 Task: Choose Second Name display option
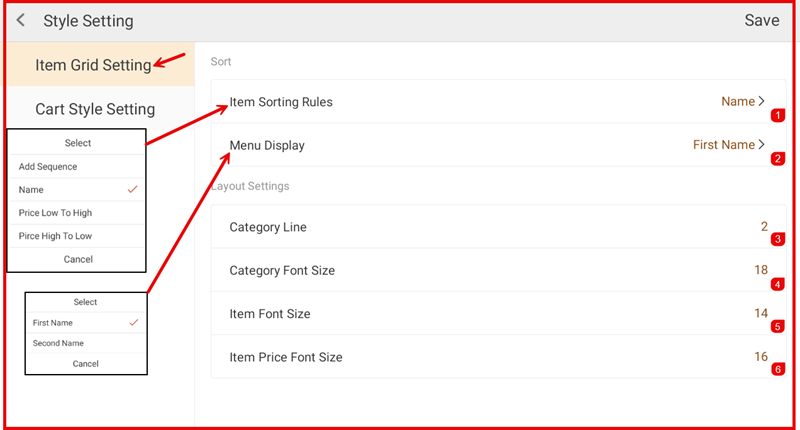[x=58, y=343]
